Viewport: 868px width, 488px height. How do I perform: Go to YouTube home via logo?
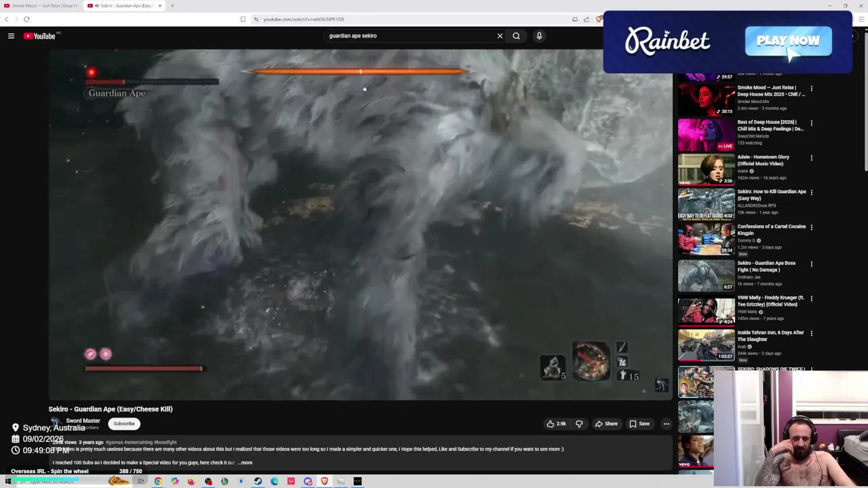point(39,36)
